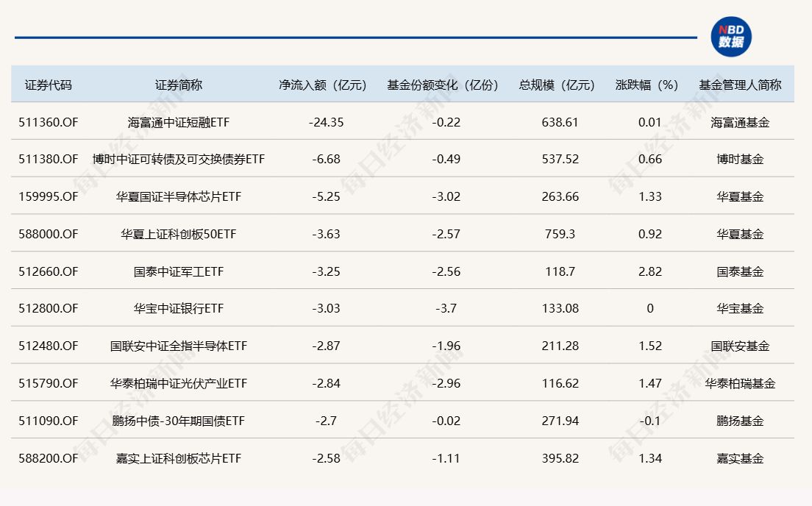The height and width of the screenshot is (506, 812).
Task: Click the NBD数据 logo icon
Action: [x=730, y=37]
